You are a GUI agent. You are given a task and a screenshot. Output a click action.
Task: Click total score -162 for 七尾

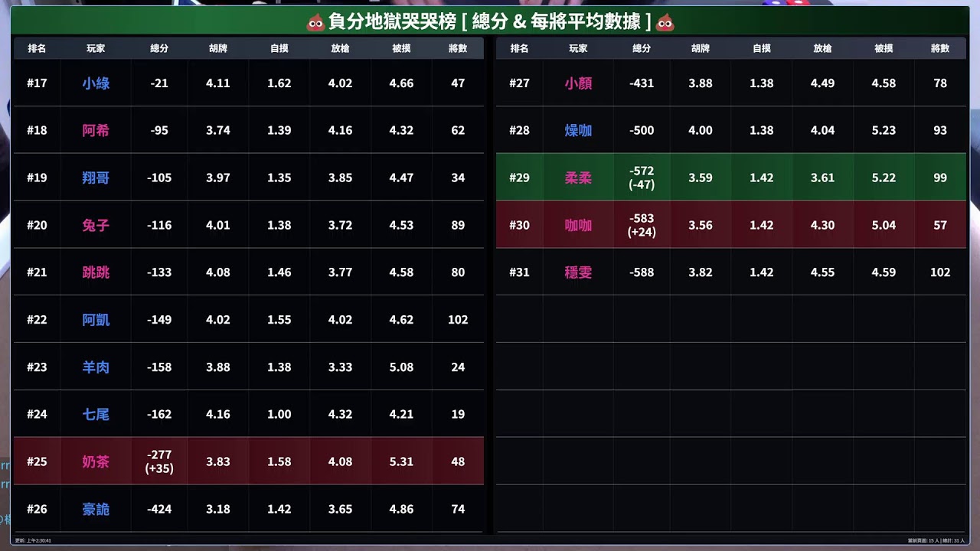159,414
